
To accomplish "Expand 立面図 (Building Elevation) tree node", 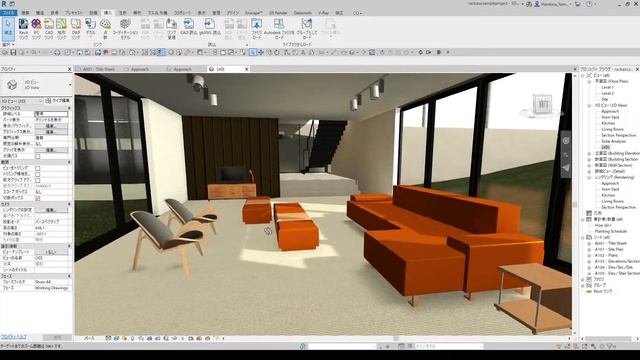I will [x=589, y=153].
